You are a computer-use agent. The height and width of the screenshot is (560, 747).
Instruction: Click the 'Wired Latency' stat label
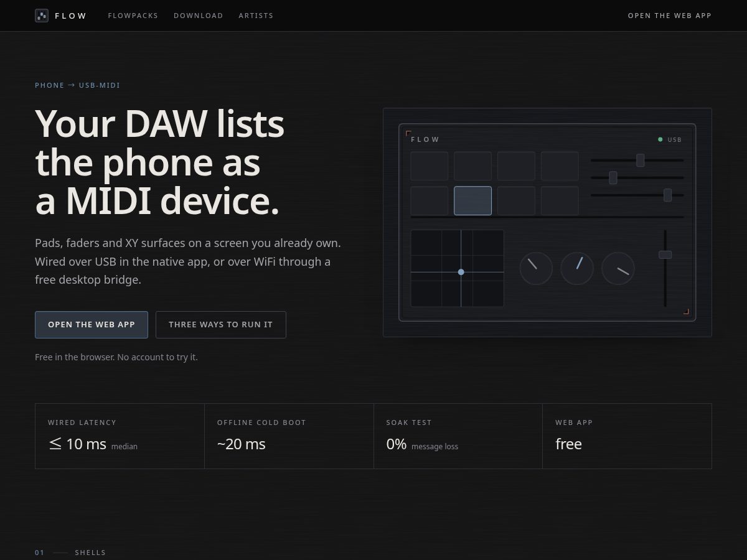(x=82, y=422)
